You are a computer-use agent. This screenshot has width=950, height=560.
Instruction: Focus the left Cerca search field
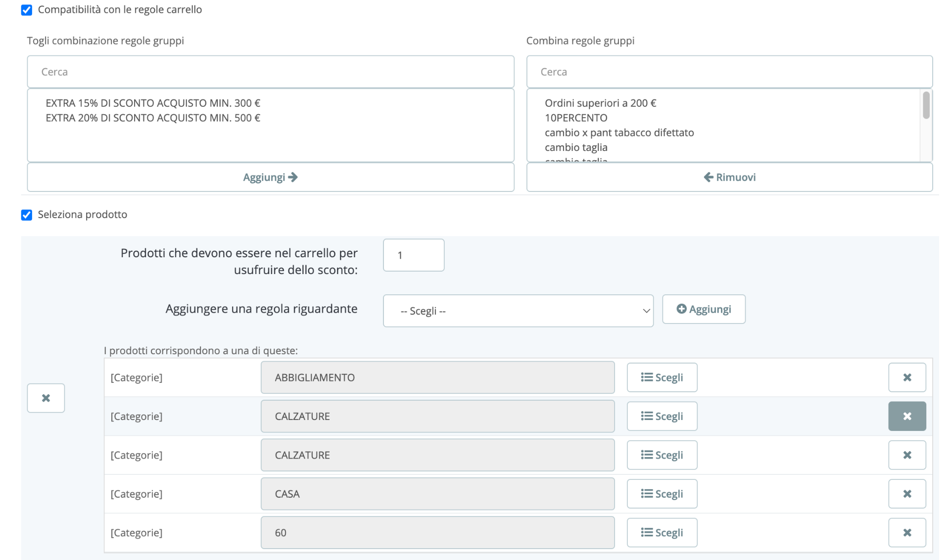tap(270, 72)
